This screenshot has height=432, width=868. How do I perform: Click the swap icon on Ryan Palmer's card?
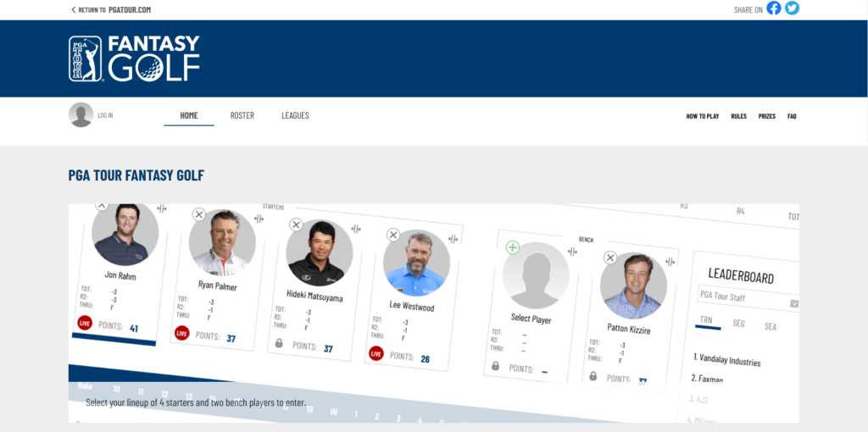point(259,219)
